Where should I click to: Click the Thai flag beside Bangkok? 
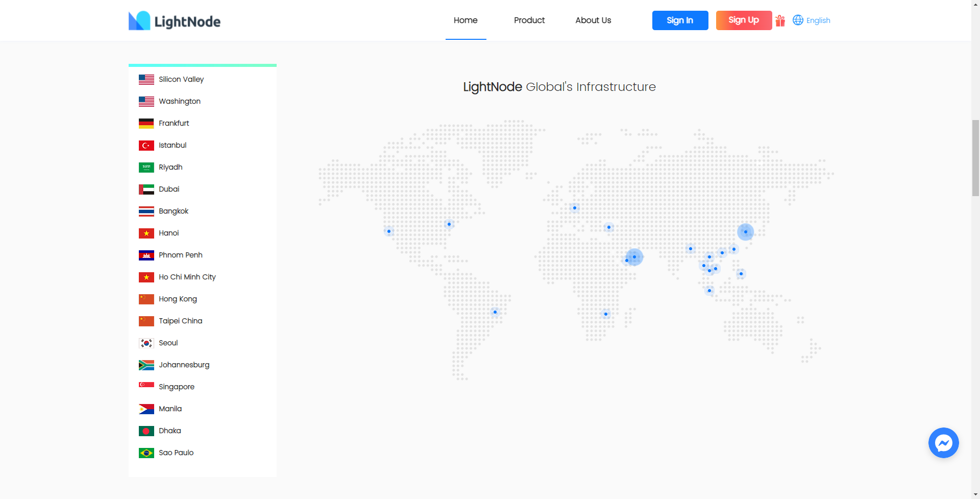[x=146, y=211]
